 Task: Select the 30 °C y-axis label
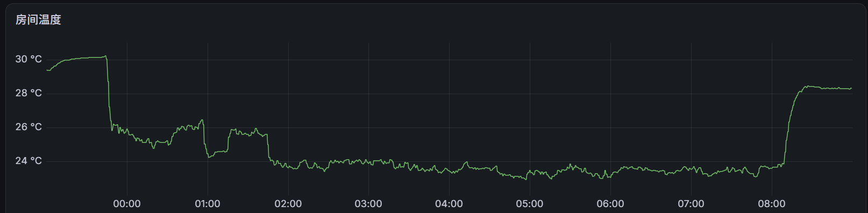pos(29,59)
